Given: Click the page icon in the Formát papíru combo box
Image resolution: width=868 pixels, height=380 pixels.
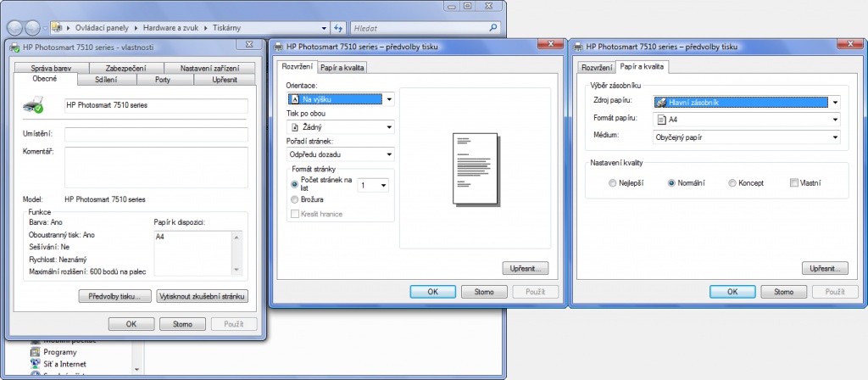Looking at the screenshot, I should pos(661,119).
